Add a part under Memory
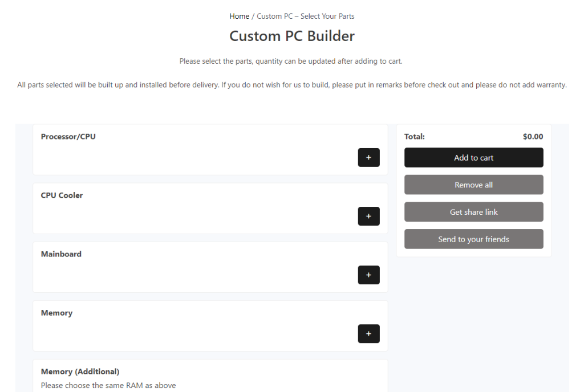Screen dimensions: 584x392 (369, 334)
